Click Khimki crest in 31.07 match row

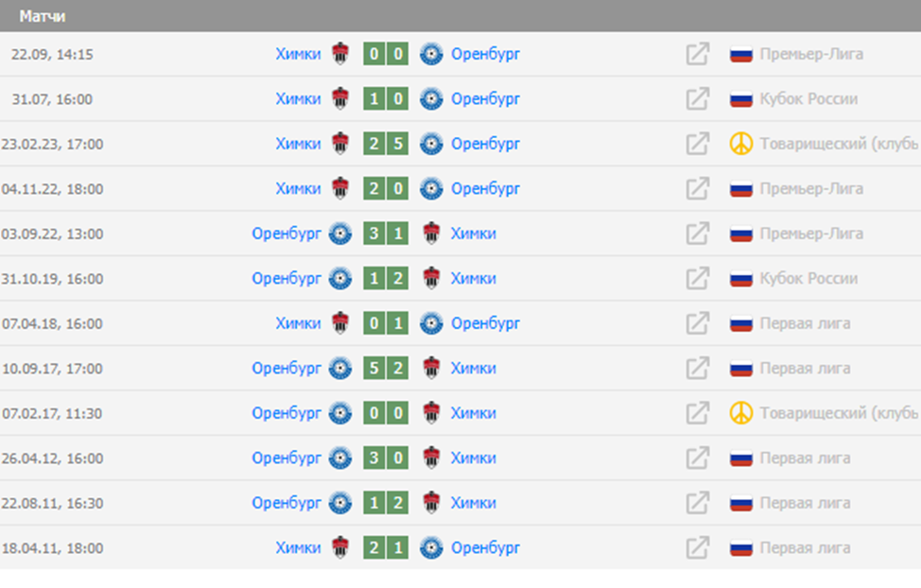[x=340, y=99]
